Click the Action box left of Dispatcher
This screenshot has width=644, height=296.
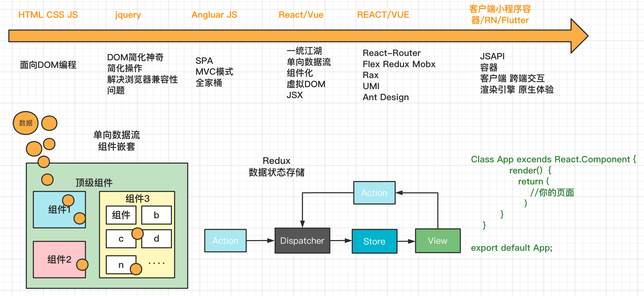(x=225, y=241)
